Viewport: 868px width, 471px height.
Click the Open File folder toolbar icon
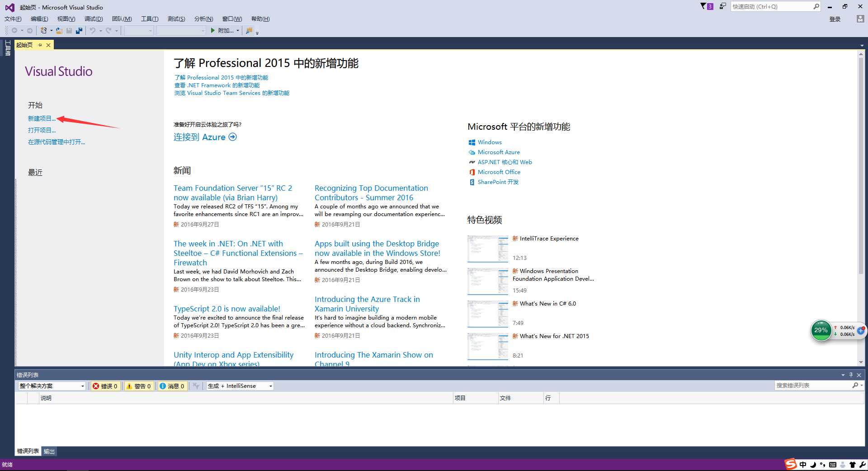[x=59, y=31]
